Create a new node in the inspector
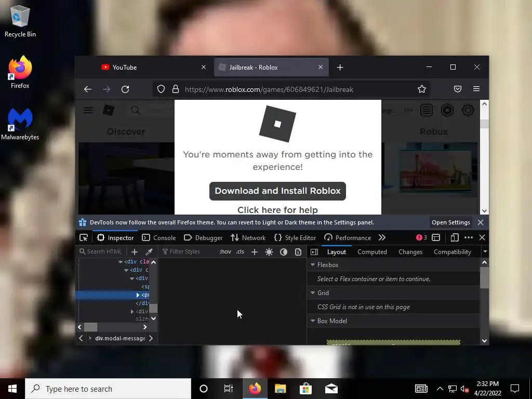532x399 pixels. pyautogui.click(x=135, y=252)
